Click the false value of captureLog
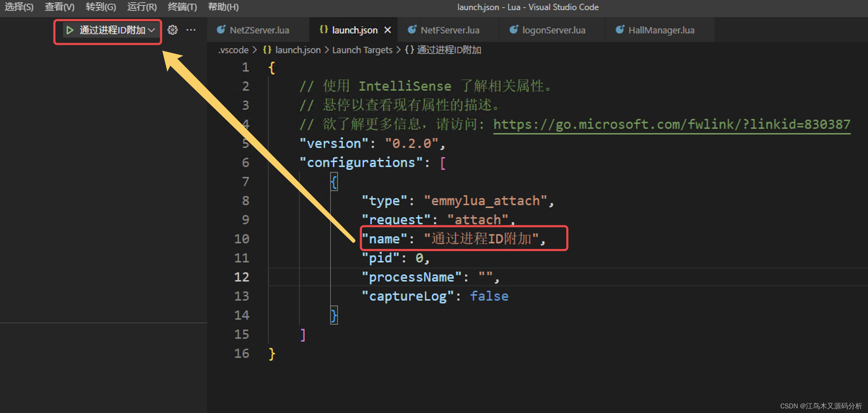This screenshot has height=413, width=868. pos(489,296)
